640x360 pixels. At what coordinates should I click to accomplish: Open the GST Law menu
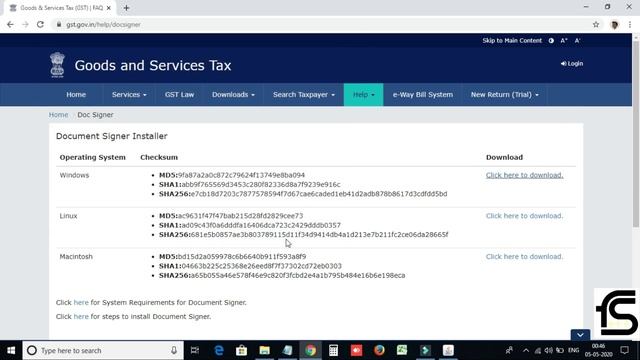tap(179, 95)
